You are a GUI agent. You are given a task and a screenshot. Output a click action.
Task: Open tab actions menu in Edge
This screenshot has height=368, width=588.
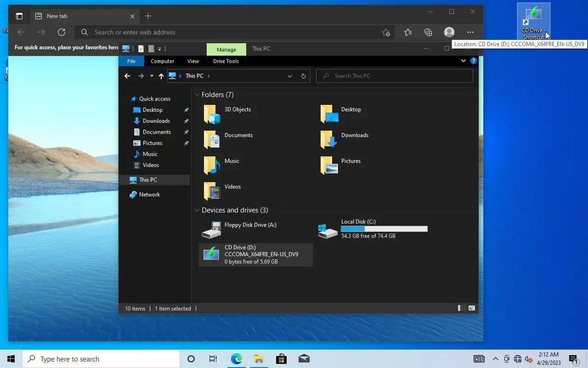click(19, 16)
